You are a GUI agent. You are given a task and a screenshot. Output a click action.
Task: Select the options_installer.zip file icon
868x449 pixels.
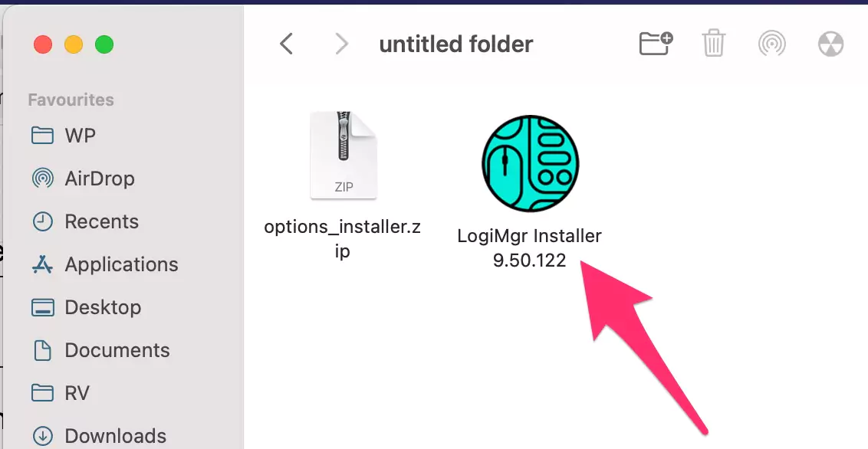pyautogui.click(x=344, y=156)
